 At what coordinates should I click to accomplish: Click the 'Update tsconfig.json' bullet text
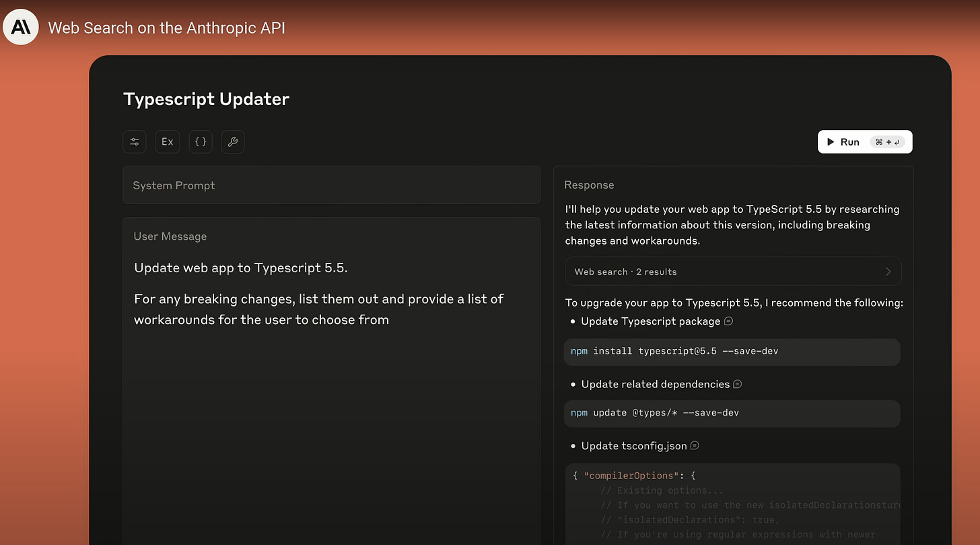634,445
